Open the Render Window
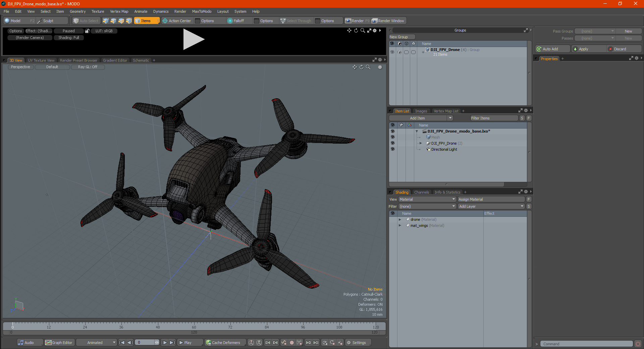 [x=388, y=21]
